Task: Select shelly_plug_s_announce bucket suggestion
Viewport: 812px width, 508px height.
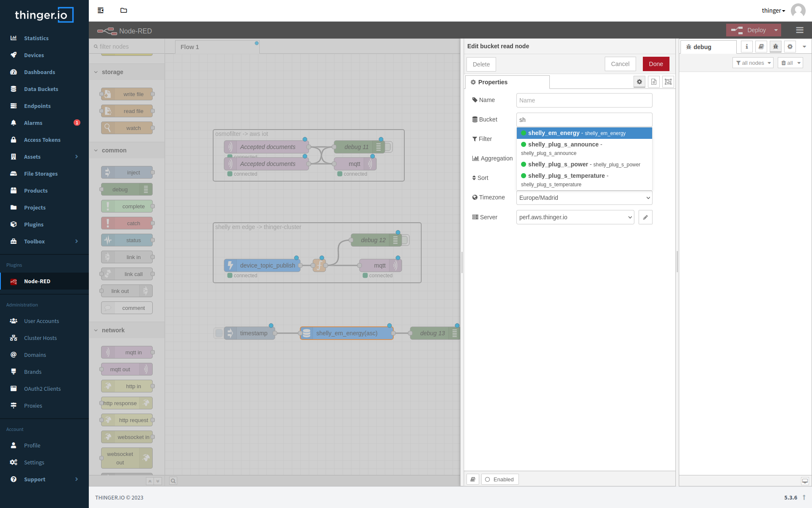Action: point(584,149)
